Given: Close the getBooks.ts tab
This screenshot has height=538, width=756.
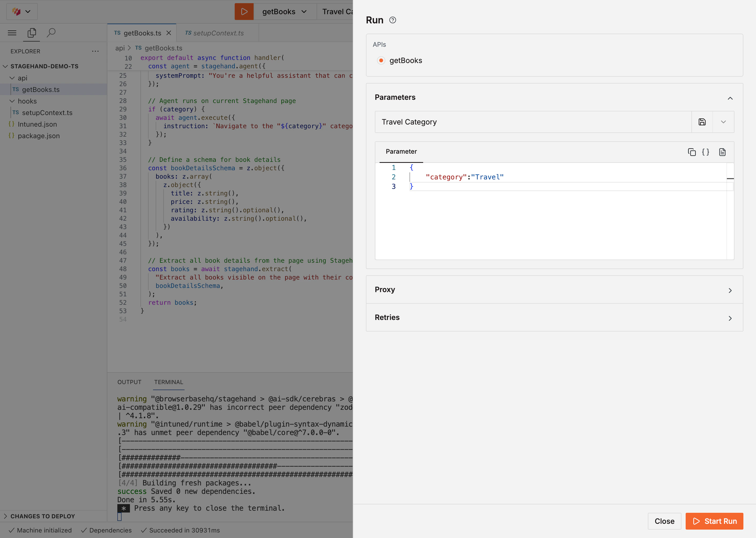Looking at the screenshot, I should (169, 33).
